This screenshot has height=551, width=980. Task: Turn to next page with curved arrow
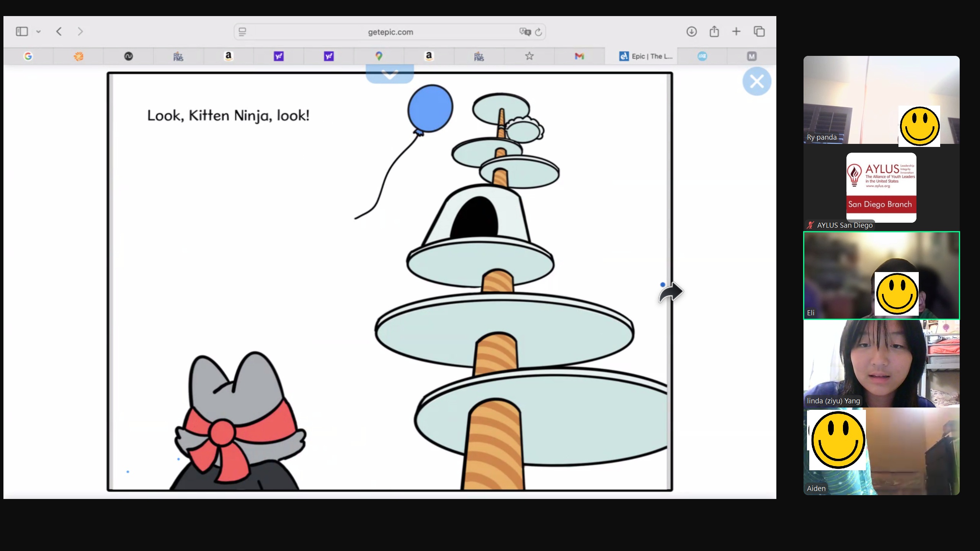[x=671, y=293]
